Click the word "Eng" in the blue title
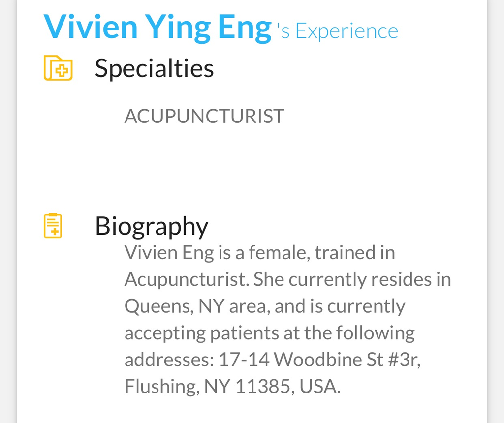Screen dimensions: 504x423 click(x=245, y=28)
